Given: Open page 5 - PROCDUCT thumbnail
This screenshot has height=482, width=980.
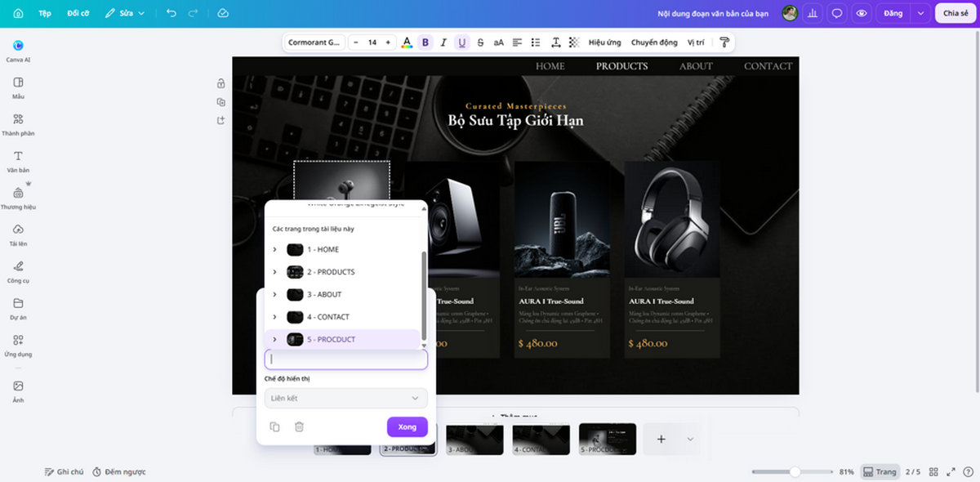Looking at the screenshot, I should [x=608, y=439].
